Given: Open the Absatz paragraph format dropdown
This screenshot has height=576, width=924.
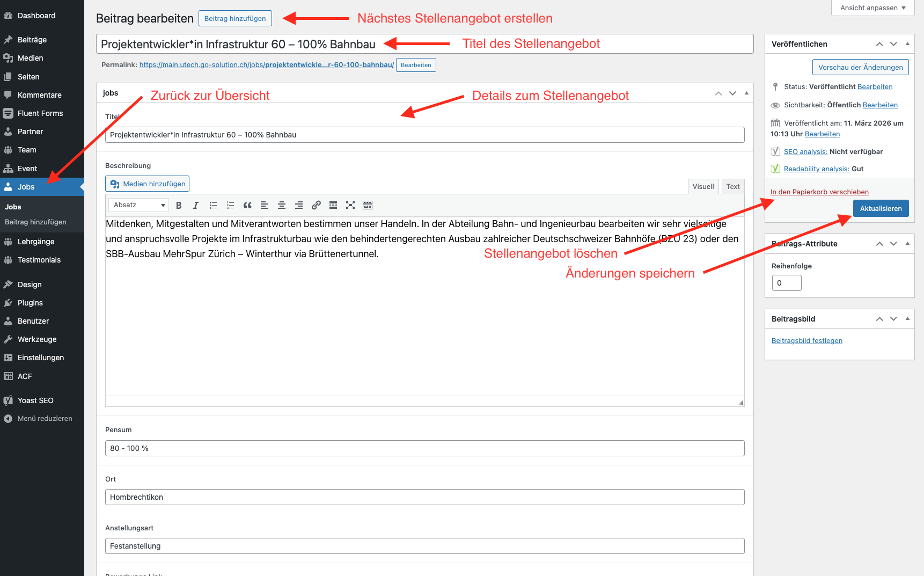Looking at the screenshot, I should pyautogui.click(x=139, y=205).
